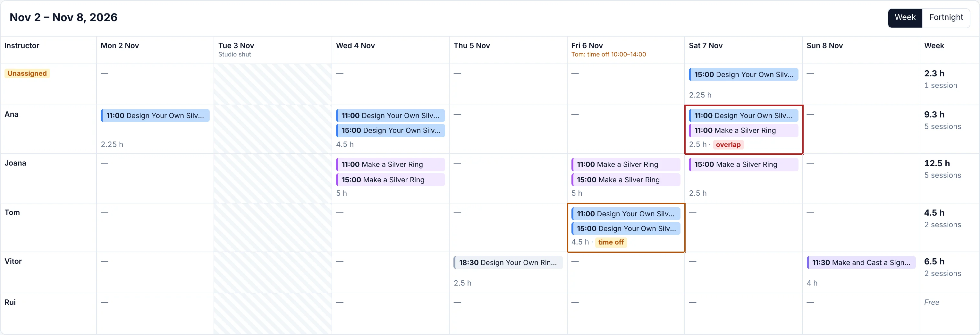Open Unassigned 15:00 Design session on Saturday

coord(743,75)
